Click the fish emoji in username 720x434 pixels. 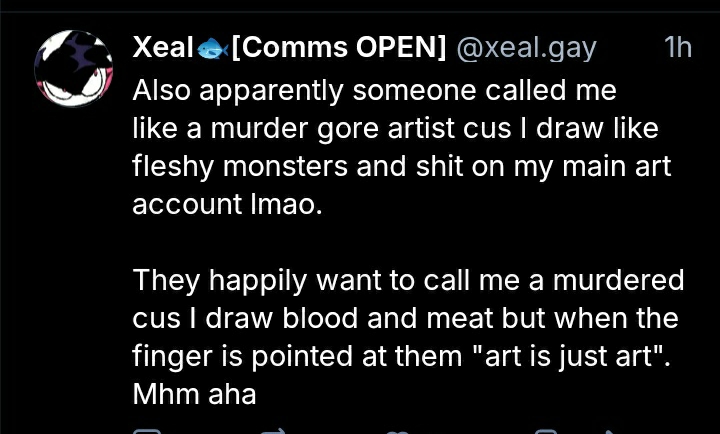[213, 49]
